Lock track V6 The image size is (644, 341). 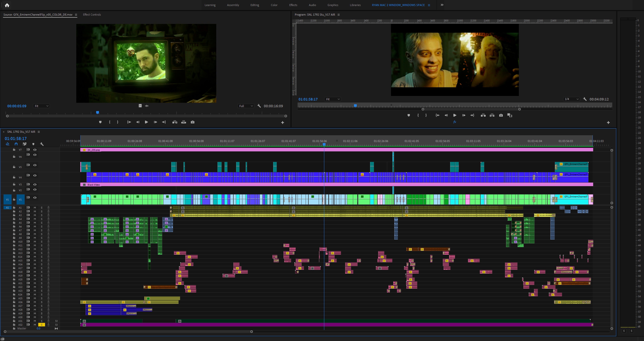[x=14, y=157]
